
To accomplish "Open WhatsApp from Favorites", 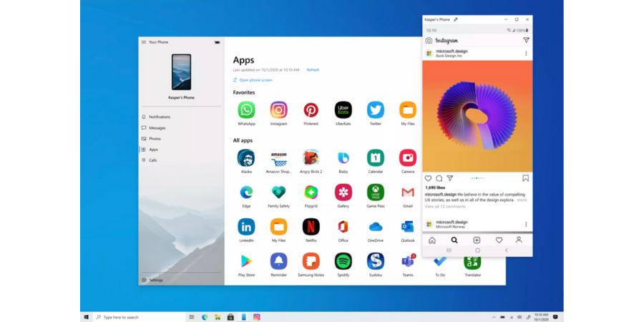I will pos(246,110).
